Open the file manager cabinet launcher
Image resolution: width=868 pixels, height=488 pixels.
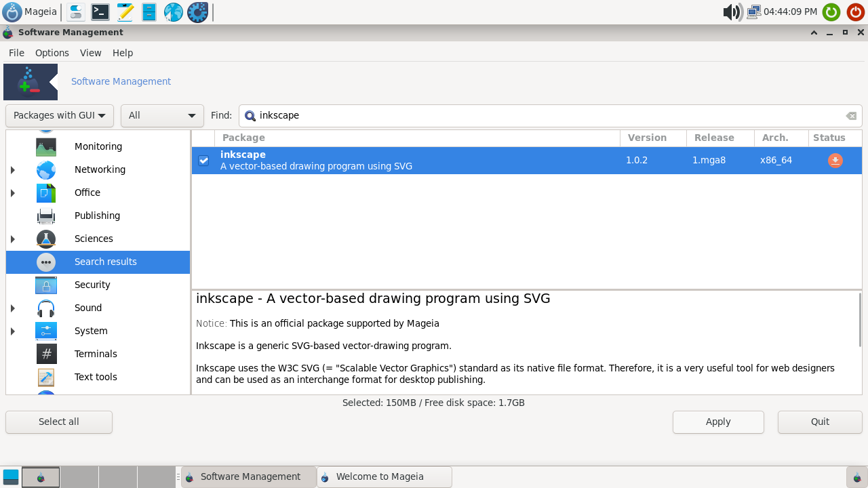coord(149,12)
